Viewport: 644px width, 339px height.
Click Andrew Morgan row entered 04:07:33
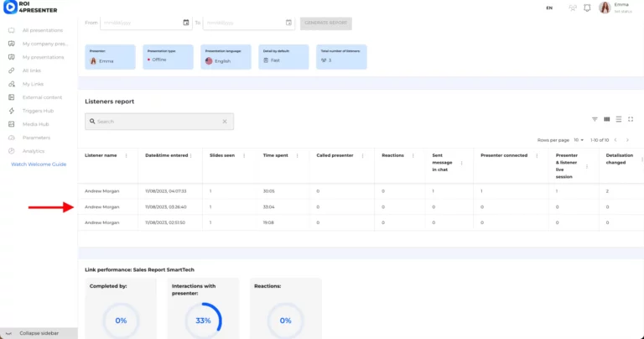coord(361,191)
